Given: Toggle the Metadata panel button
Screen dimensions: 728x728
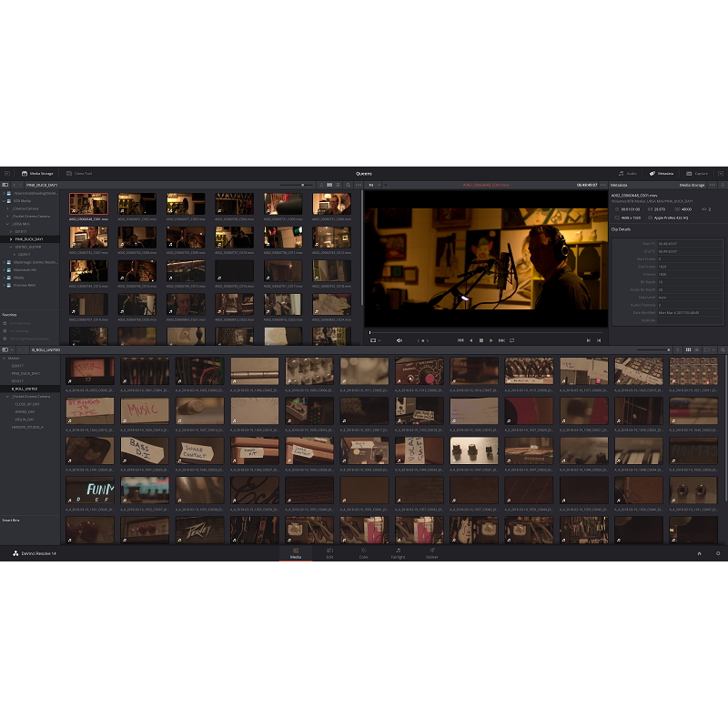Looking at the screenshot, I should (x=662, y=173).
